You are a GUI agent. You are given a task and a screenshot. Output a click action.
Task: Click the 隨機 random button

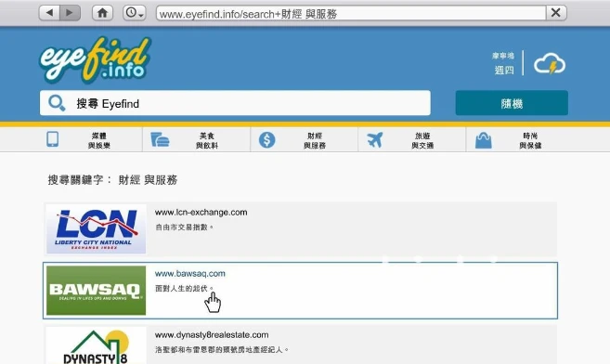(x=512, y=103)
